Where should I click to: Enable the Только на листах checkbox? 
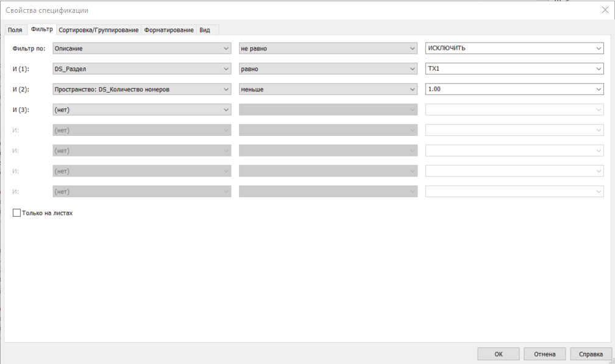tap(17, 213)
